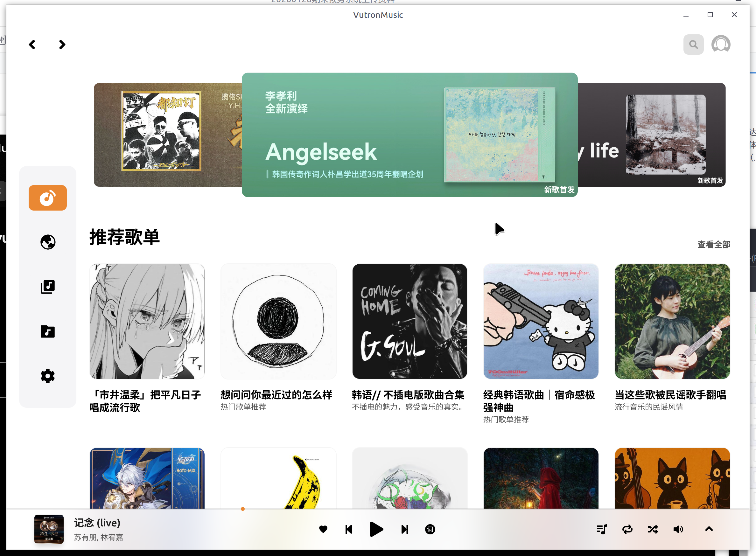The width and height of the screenshot is (756, 556).
Task: Go forward with right chevron arrow
Action: click(62, 45)
